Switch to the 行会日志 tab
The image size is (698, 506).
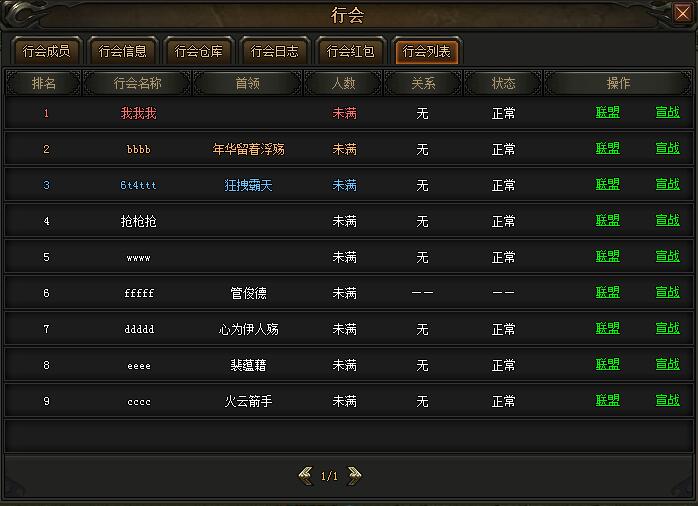274,51
